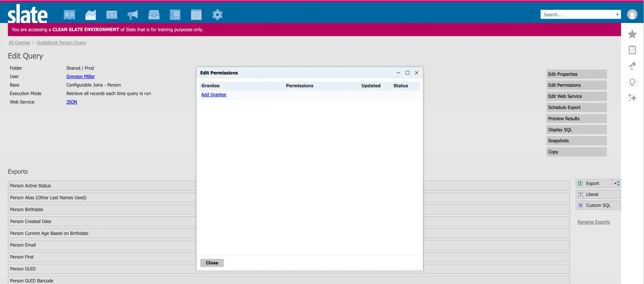Image resolution: width=644 pixels, height=284 pixels.
Task: Click the Rename Exports link
Action: (x=594, y=222)
